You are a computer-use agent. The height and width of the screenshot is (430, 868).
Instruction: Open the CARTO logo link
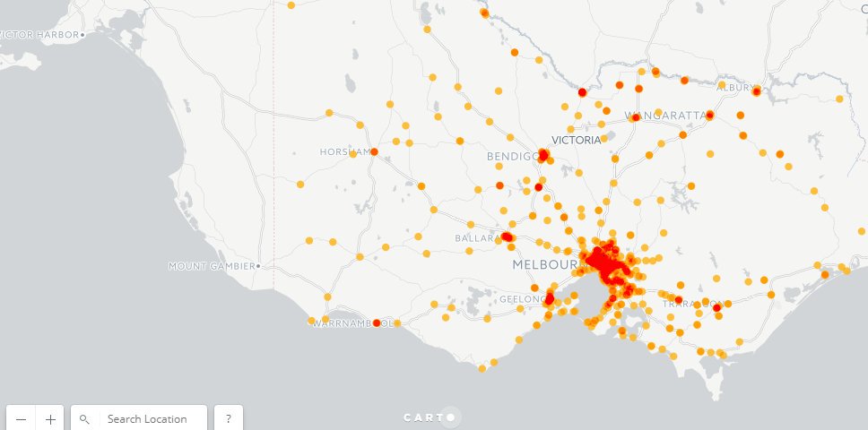pos(432,417)
